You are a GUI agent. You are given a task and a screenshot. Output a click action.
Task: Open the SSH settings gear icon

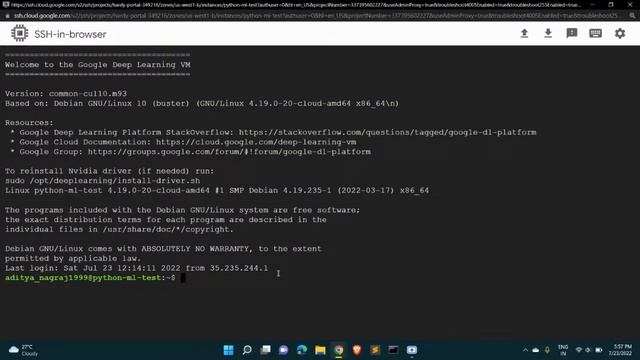click(620, 33)
